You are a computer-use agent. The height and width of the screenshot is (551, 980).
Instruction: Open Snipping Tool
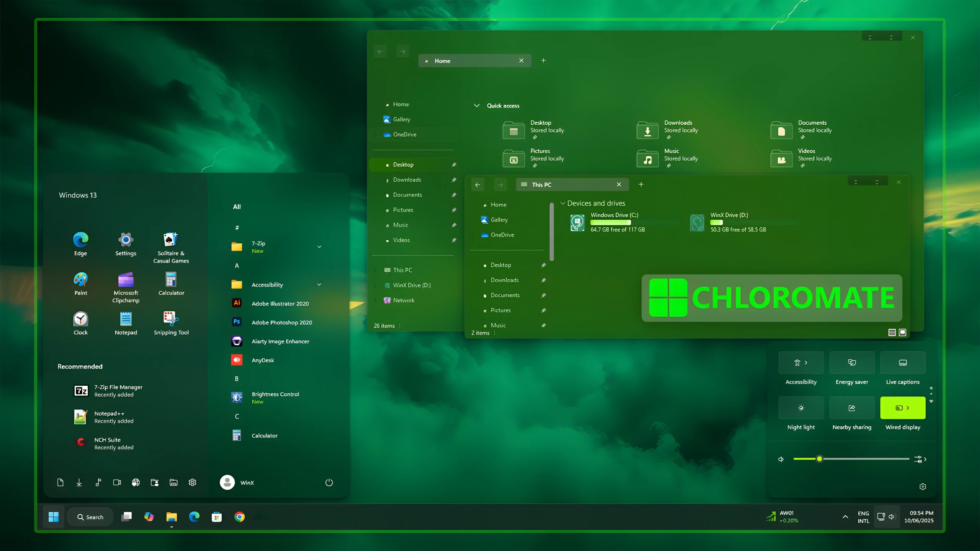point(171,323)
